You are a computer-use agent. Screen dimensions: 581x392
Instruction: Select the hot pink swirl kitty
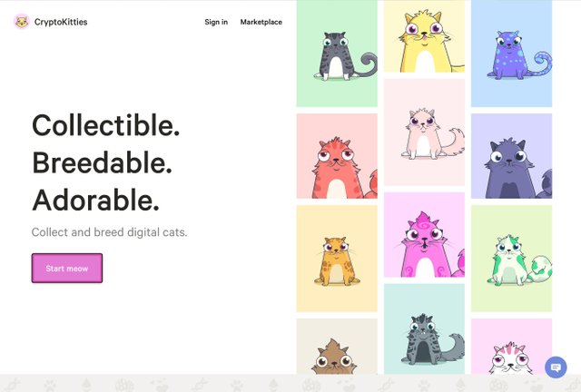tap(424, 234)
